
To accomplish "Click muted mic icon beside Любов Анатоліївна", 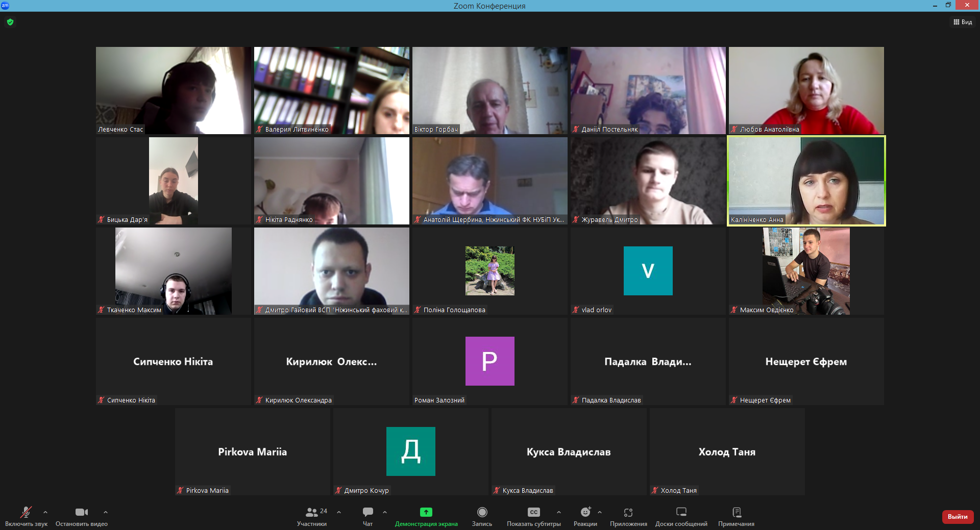I will click(734, 130).
